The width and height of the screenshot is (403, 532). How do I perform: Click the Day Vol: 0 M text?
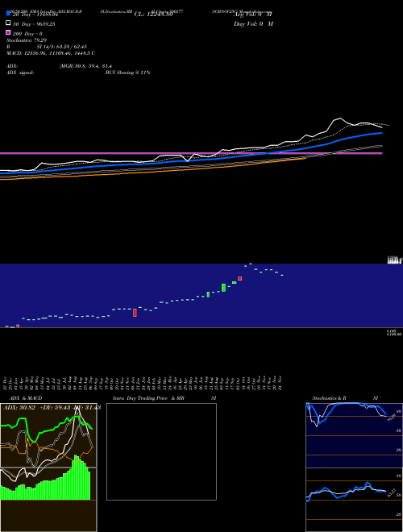coord(253,23)
